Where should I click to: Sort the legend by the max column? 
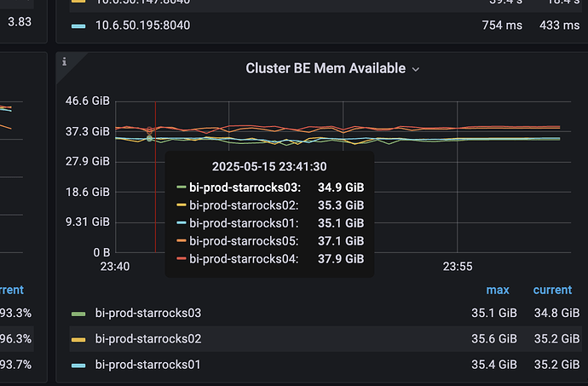pos(498,290)
